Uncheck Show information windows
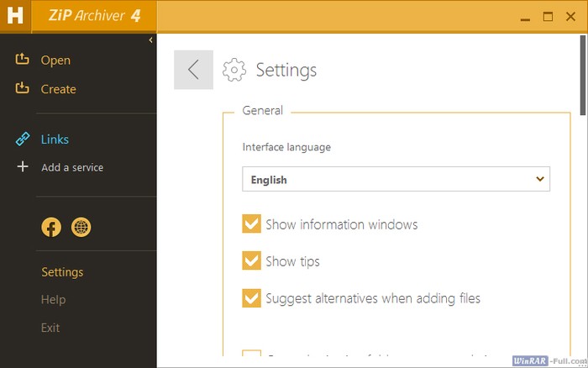588x368 pixels. point(251,224)
